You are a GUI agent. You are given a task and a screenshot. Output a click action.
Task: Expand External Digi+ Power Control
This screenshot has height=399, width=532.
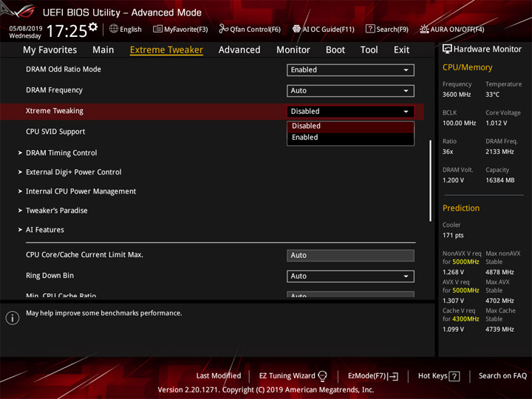point(73,172)
